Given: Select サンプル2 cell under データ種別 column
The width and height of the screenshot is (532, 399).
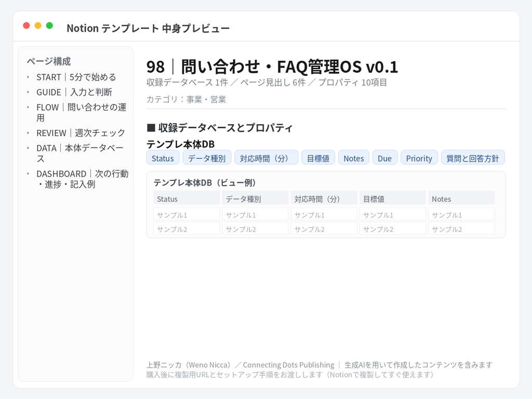Looking at the screenshot, I should pyautogui.click(x=256, y=229).
